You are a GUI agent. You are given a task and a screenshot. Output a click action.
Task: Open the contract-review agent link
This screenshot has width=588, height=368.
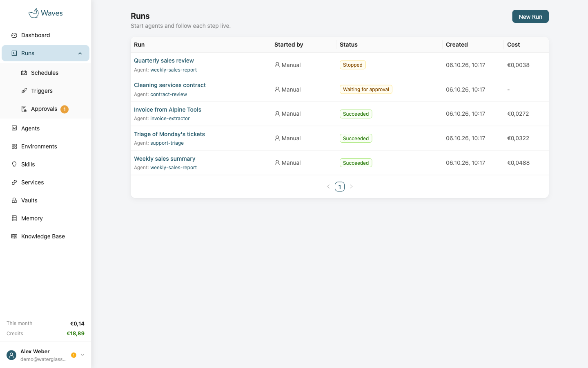pyautogui.click(x=169, y=94)
